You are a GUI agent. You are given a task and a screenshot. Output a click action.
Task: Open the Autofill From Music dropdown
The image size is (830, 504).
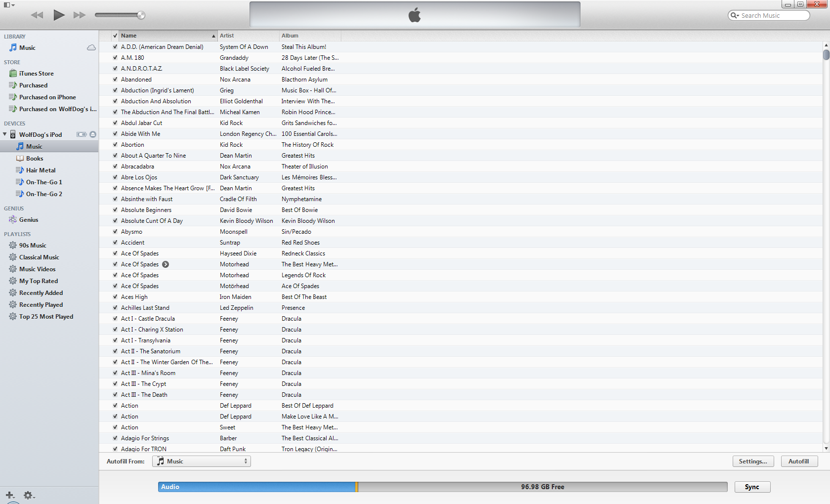point(202,462)
